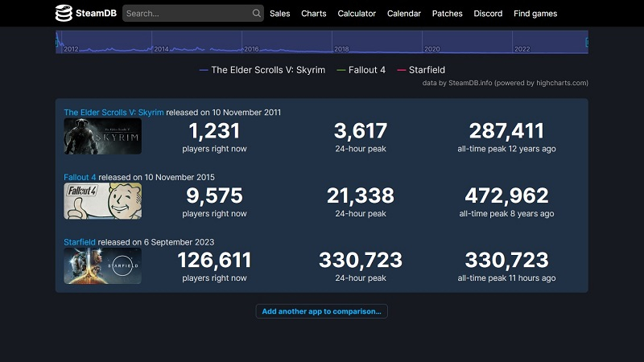Click the Fallout 4 banner thumbnail

102,201
